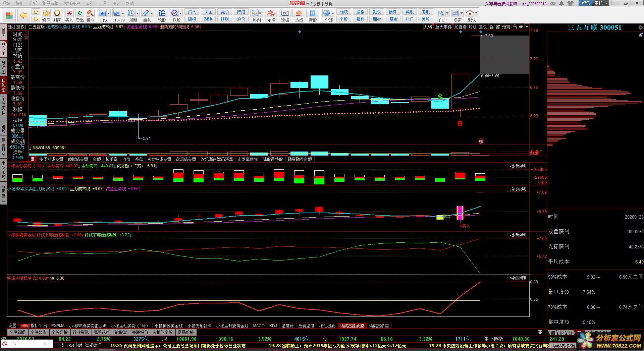Click the BBD button
This screenshot has width=644, height=351.
[208, 19]
